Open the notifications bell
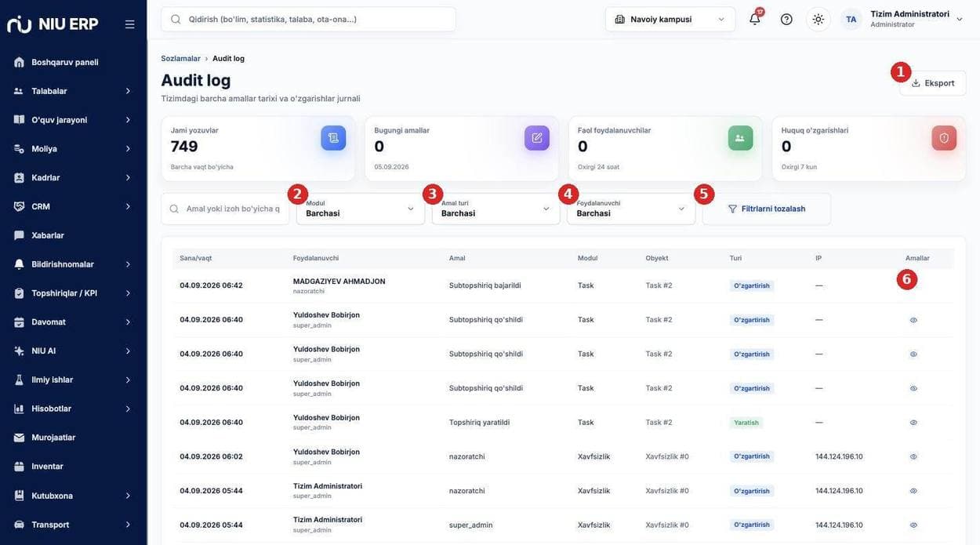Viewport: 980px width, 545px height. tap(754, 19)
